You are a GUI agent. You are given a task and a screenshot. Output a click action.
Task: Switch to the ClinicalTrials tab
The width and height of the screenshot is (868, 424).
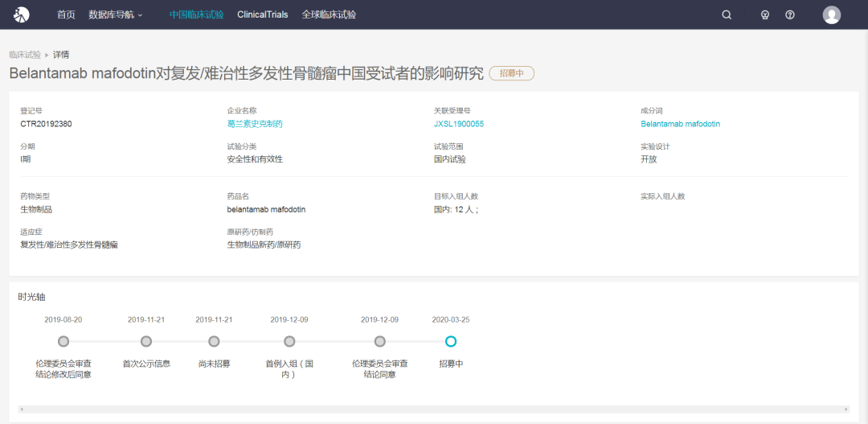pyautogui.click(x=262, y=15)
